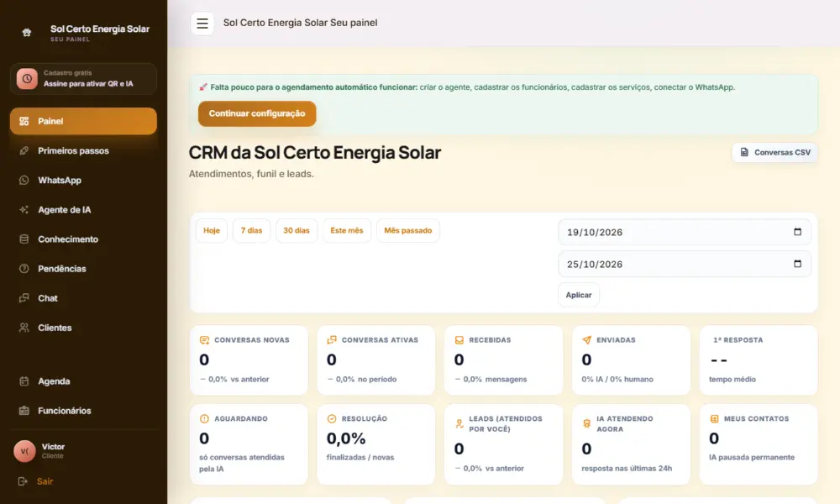This screenshot has height=504, width=840.
Task: Choose the Este mês filter
Action: point(347,230)
